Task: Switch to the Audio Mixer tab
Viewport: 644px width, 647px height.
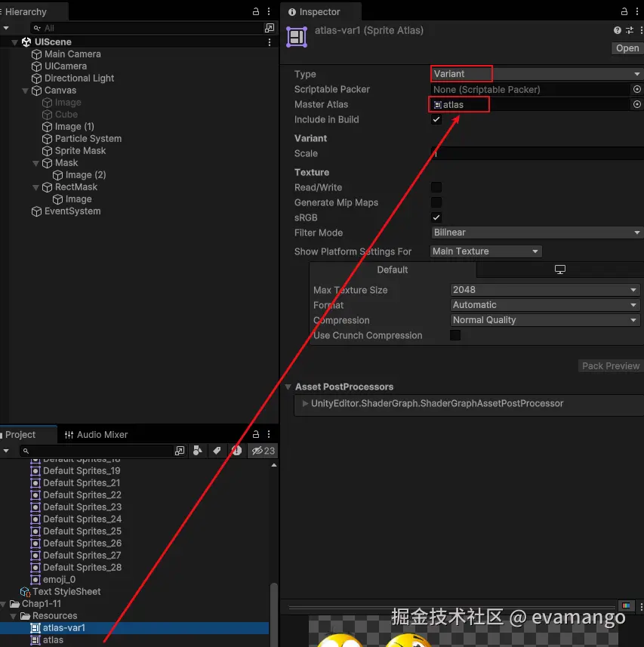Action: pos(96,435)
